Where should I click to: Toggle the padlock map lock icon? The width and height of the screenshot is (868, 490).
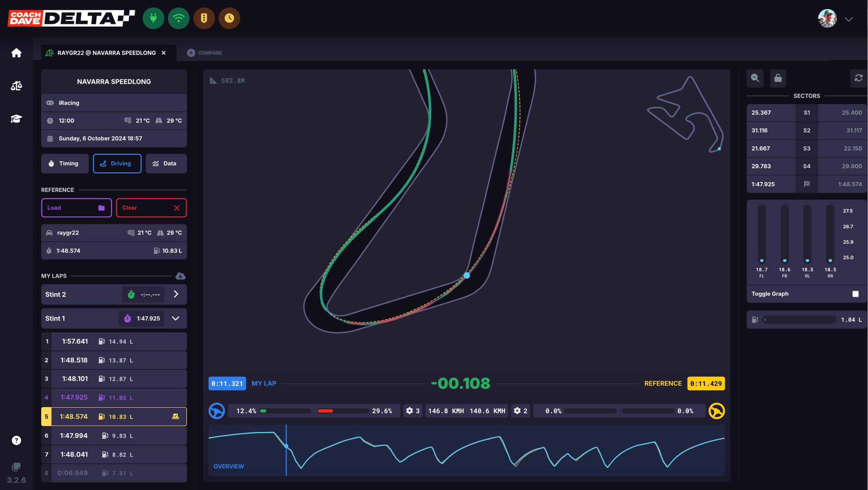click(778, 78)
